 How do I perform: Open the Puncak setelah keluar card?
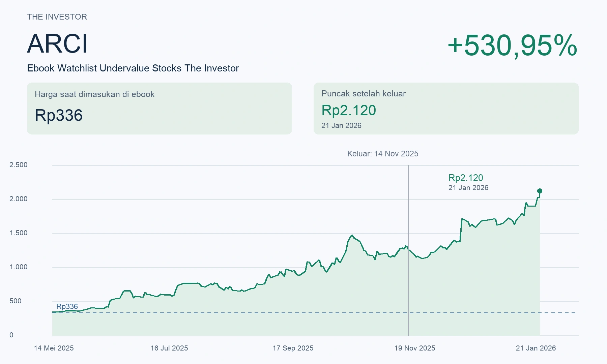[446, 109]
